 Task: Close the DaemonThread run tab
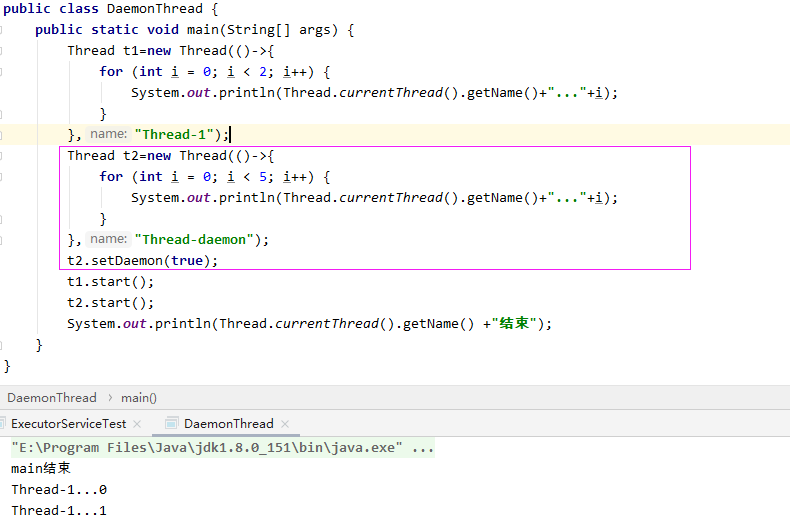[x=285, y=424]
